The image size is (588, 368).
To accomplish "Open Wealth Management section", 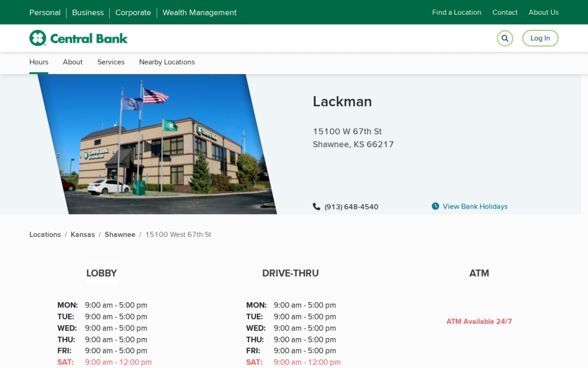I will [x=199, y=12].
